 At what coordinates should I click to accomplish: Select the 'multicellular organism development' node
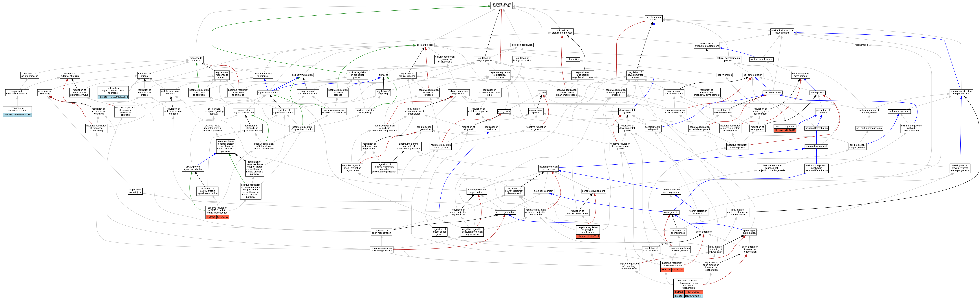pos(706,45)
